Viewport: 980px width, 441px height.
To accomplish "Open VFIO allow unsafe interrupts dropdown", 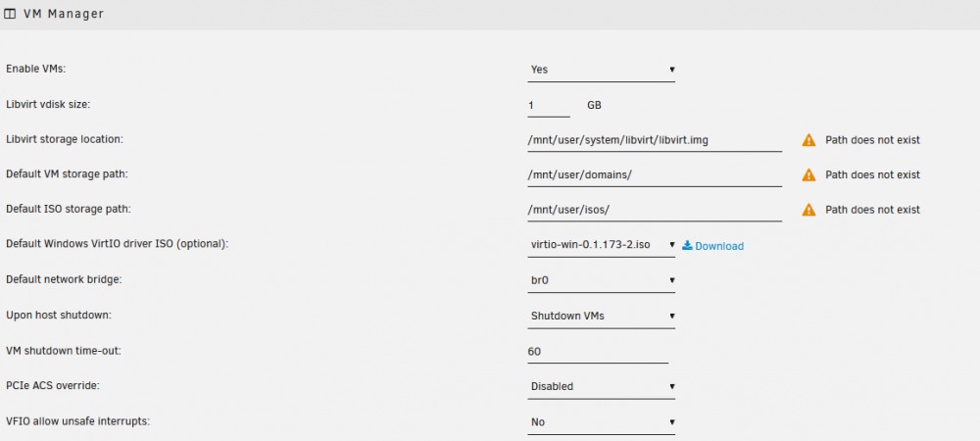I will [602, 422].
